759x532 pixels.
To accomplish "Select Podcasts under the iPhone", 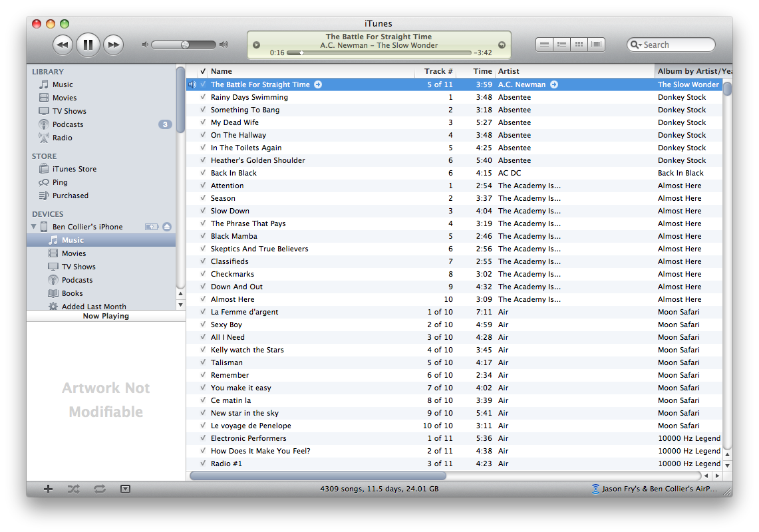I will click(77, 280).
